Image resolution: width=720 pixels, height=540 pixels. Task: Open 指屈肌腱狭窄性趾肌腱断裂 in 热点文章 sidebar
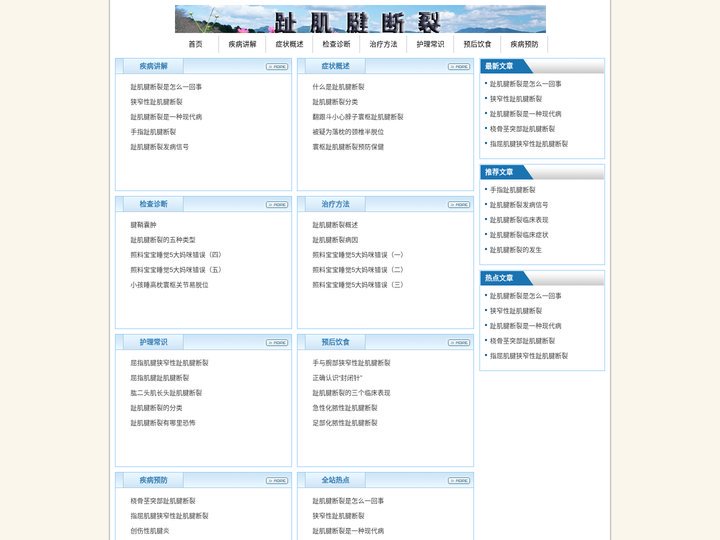[529, 356]
